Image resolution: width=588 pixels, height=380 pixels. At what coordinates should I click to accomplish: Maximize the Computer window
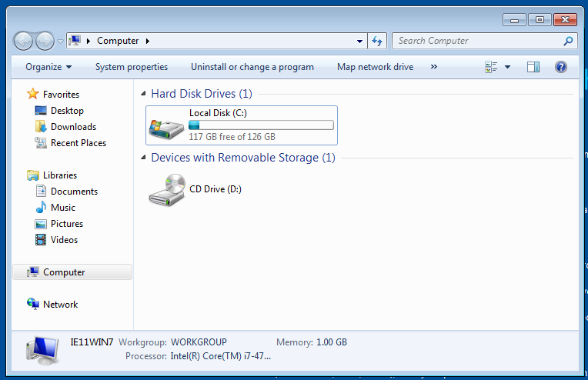pyautogui.click(x=540, y=20)
